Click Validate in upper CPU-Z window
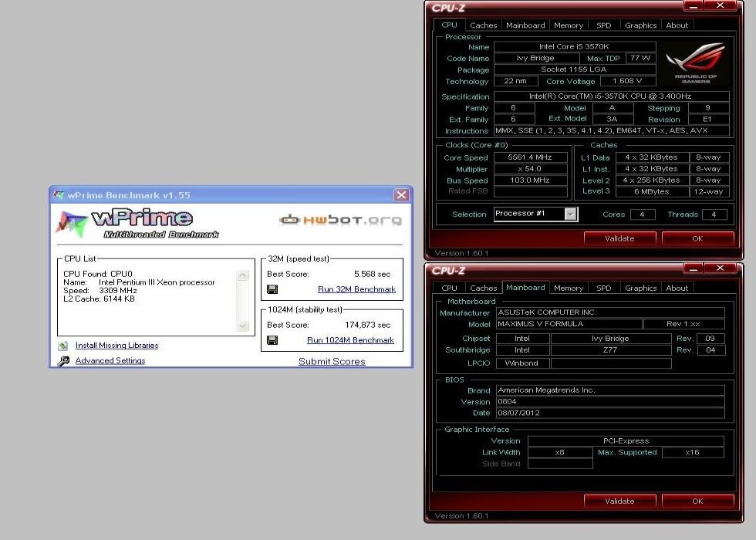Screen dimensions: 756x540 [x=619, y=238]
